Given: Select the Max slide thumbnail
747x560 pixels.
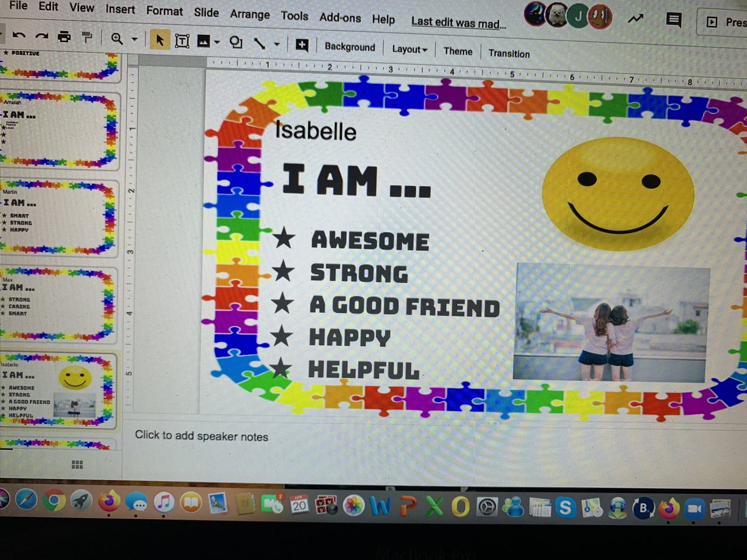Looking at the screenshot, I should coord(59,306).
